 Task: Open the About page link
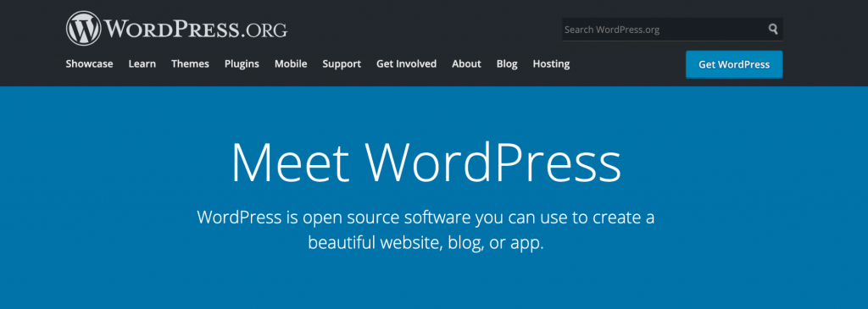[x=467, y=63]
